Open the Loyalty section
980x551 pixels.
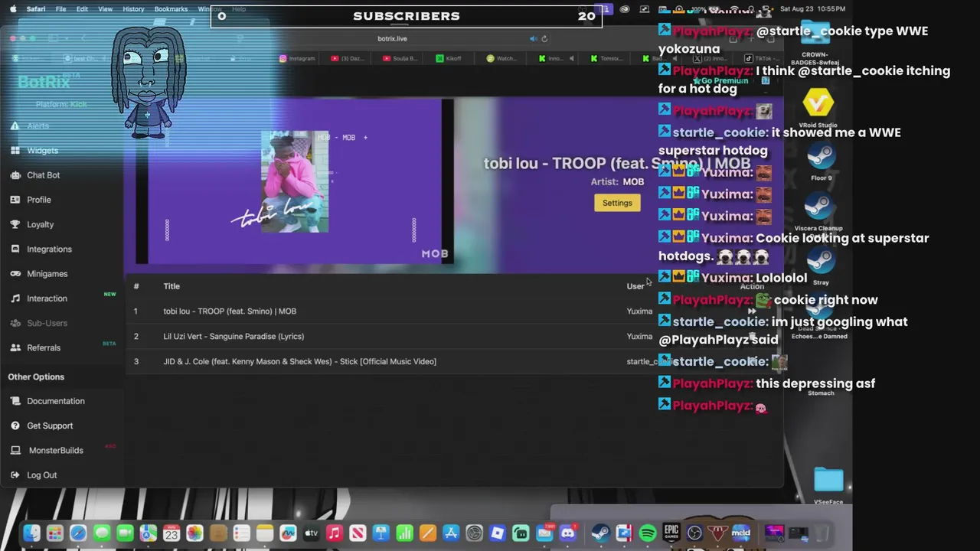tap(41, 224)
